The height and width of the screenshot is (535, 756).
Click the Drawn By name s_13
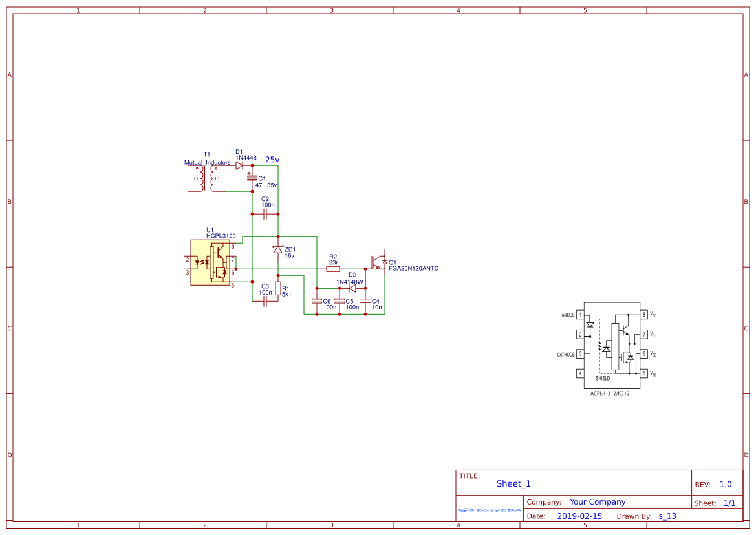668,516
